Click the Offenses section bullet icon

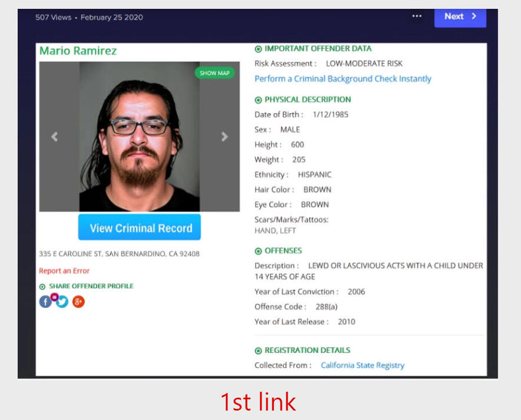point(258,251)
